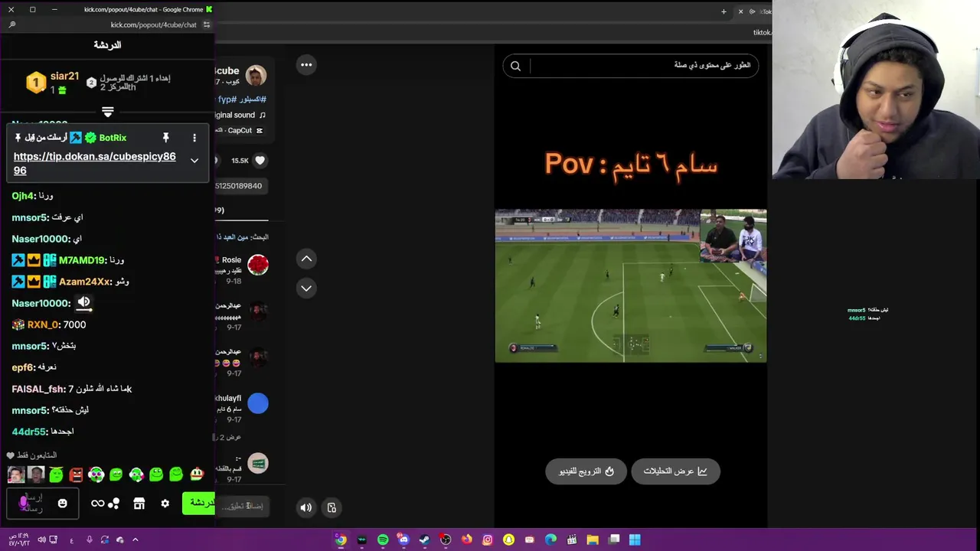Click the zoom magnifier in the popout address bar
This screenshot has width=980, height=551.
coord(12,24)
